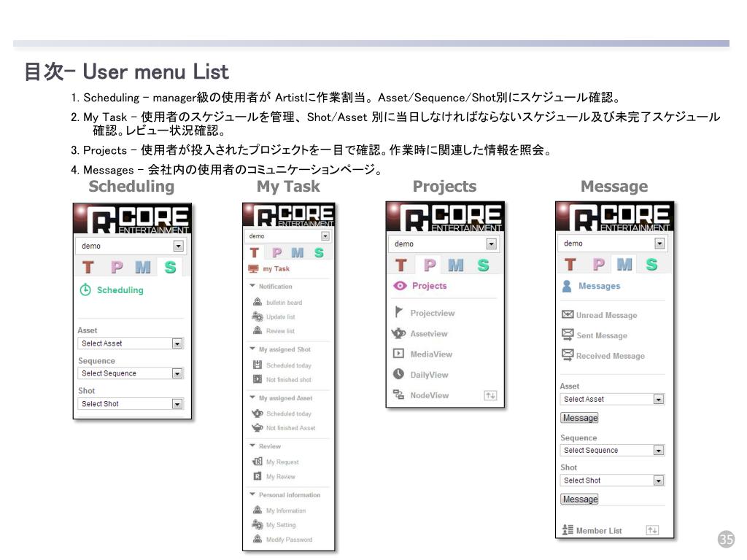Click the My Information icon
747x560 pixels.
coord(258,510)
